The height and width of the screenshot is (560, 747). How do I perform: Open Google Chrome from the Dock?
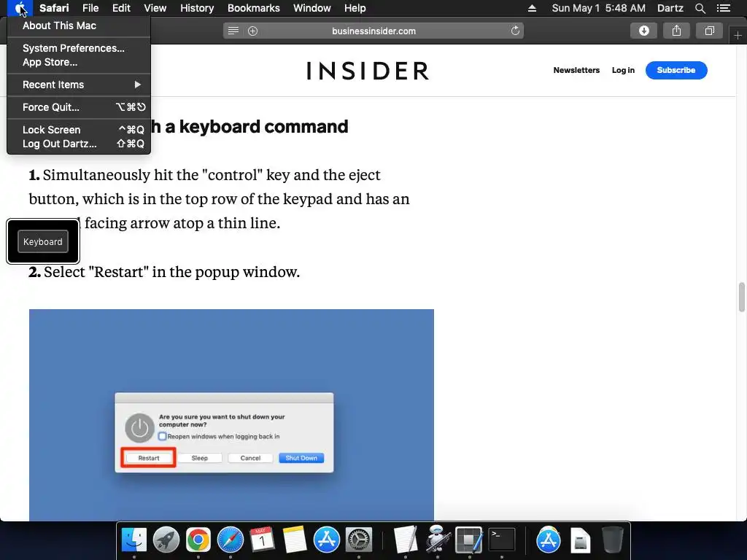click(x=198, y=540)
